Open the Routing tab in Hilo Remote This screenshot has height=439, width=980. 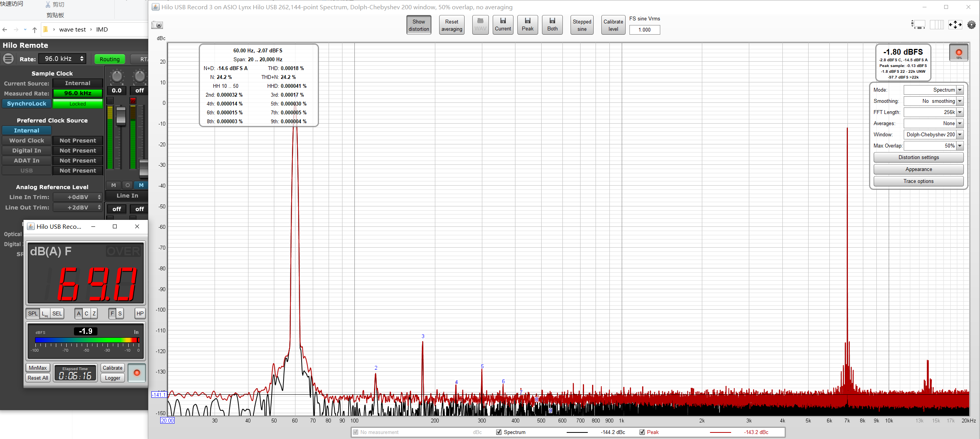click(x=109, y=59)
